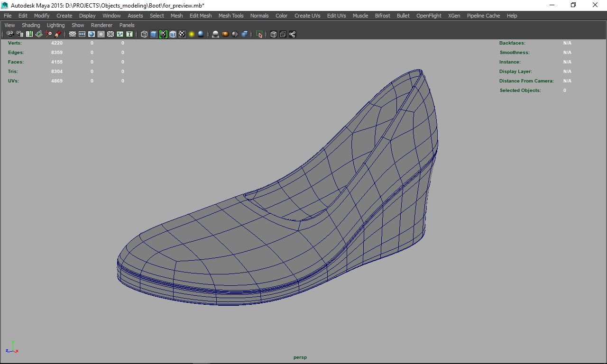This screenshot has height=364, width=607.
Task: Click the Use All Lights yellow bulb
Action: click(x=192, y=34)
